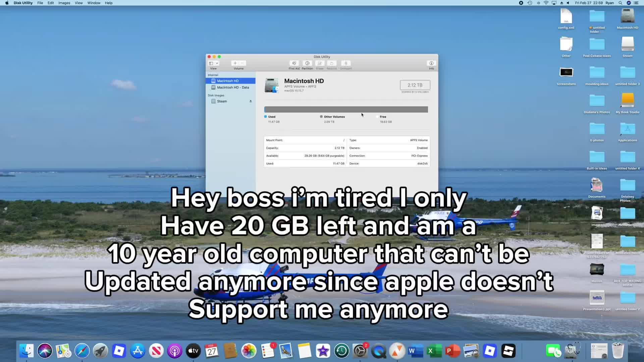Viewport: 644px width, 362px height.
Task: Launch Safari from the Dock
Action: tap(82, 351)
